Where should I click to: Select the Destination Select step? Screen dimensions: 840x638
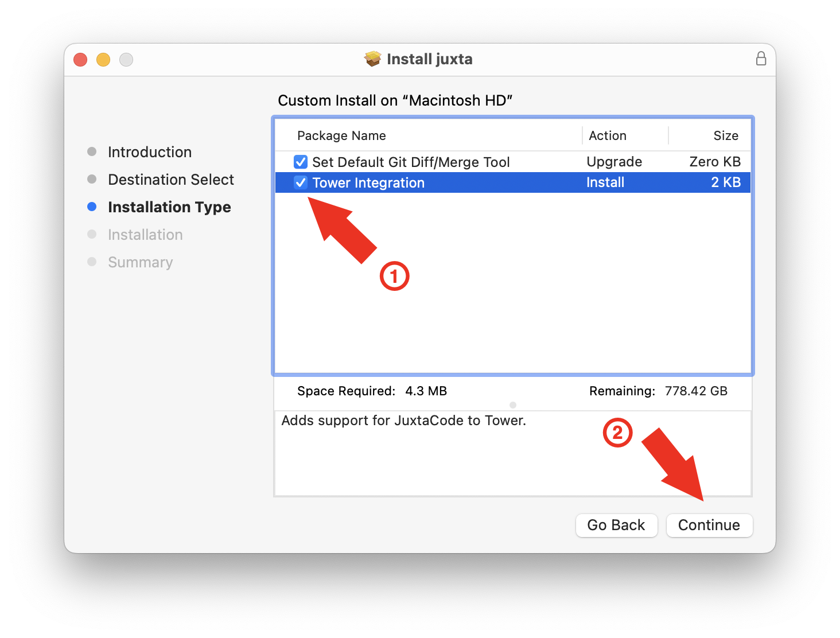[x=171, y=180]
